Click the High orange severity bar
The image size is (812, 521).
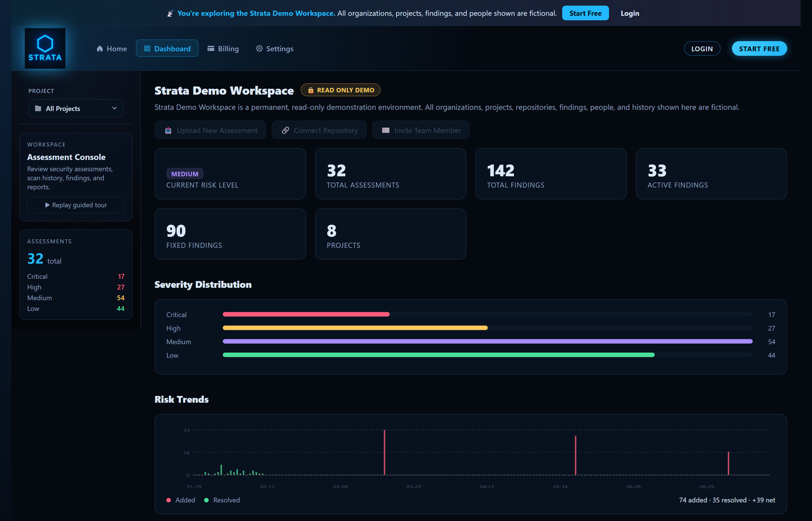(355, 328)
